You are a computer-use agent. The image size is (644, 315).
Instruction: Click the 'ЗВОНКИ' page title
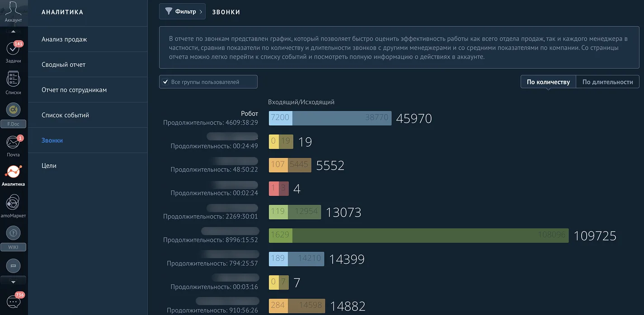pos(226,12)
